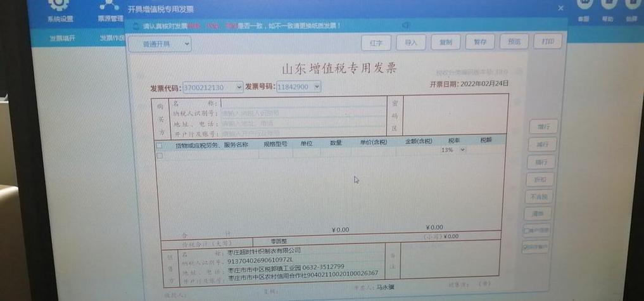The height and width of the screenshot is (301, 644).
Task: Click the bell icon beside the notice text
Action: (137, 26)
